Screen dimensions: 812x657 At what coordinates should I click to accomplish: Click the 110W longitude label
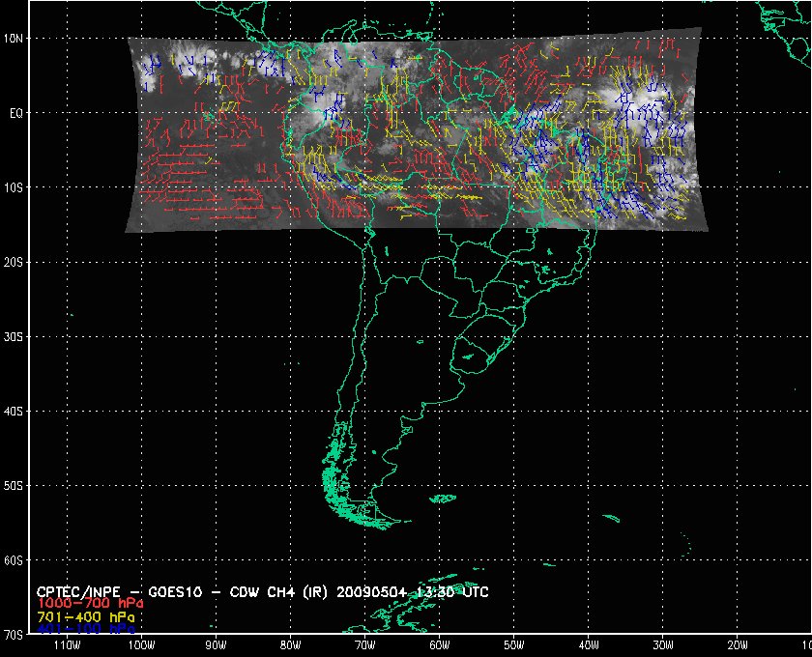(x=68, y=645)
